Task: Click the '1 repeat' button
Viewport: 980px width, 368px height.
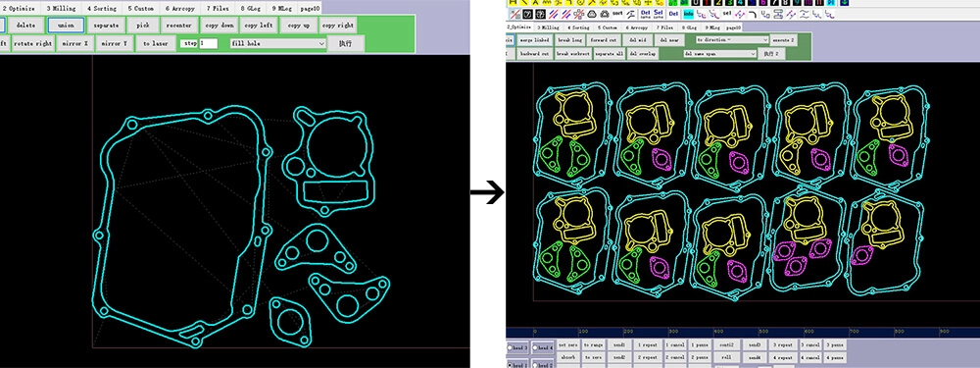Action: point(648,344)
